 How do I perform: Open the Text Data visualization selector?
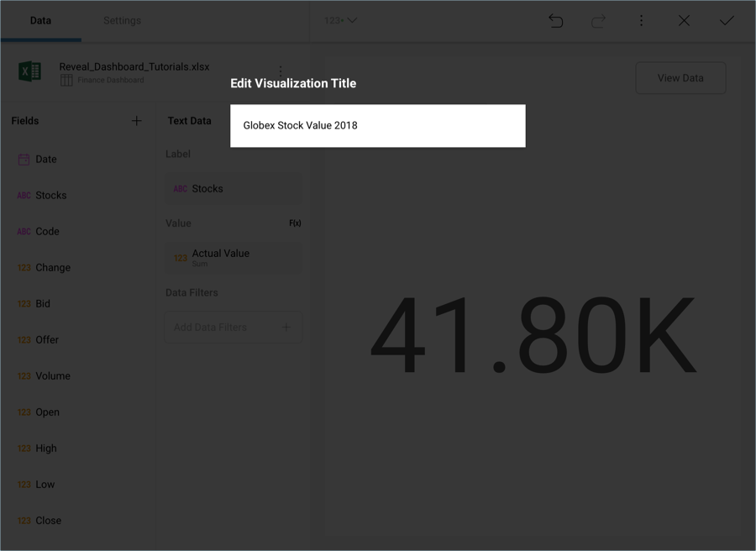[x=190, y=121]
